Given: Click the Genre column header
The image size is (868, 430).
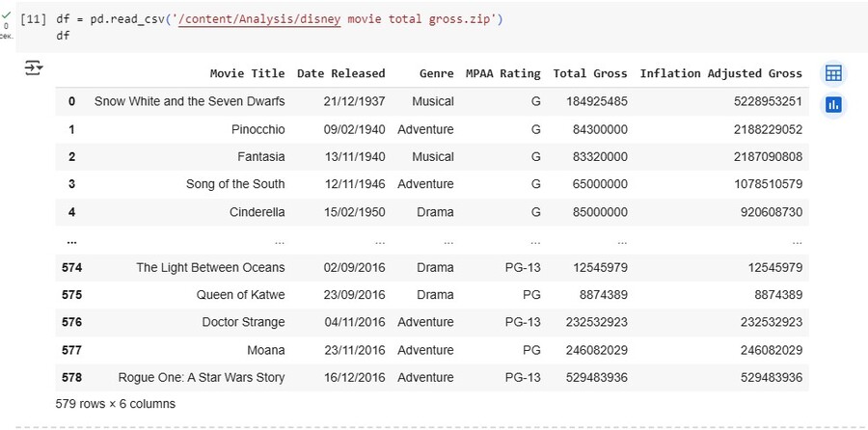Looking at the screenshot, I should [436, 73].
